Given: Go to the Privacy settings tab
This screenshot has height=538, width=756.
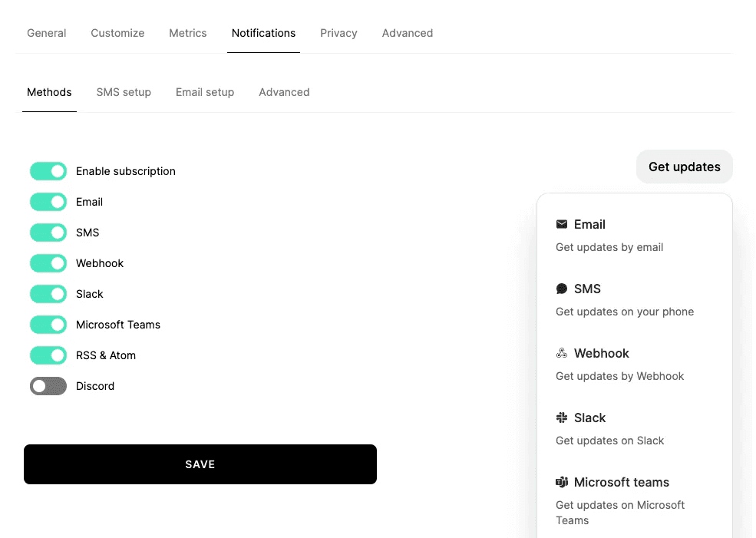Looking at the screenshot, I should point(338,33).
